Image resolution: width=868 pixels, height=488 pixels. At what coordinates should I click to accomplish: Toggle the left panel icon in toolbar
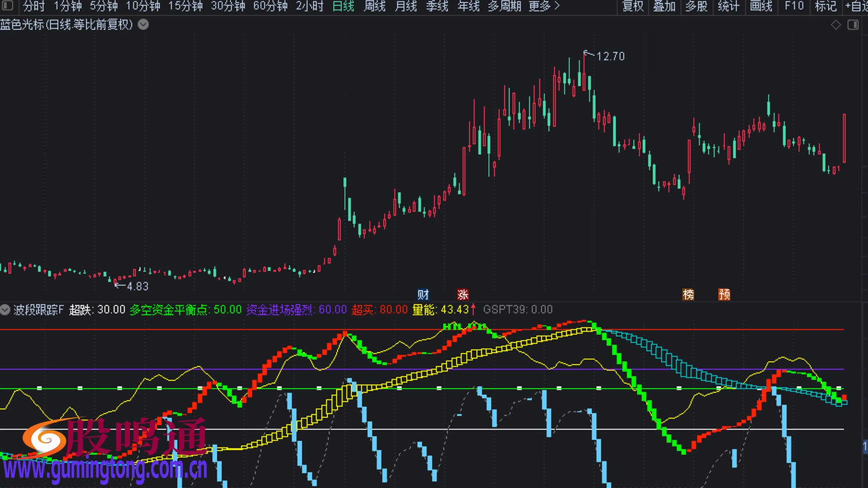tap(8, 6)
